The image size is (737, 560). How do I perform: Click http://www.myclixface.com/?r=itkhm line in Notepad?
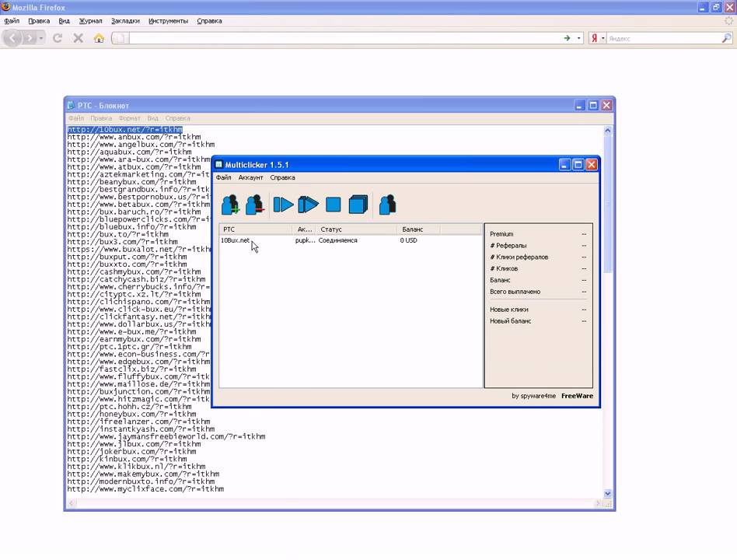point(145,489)
